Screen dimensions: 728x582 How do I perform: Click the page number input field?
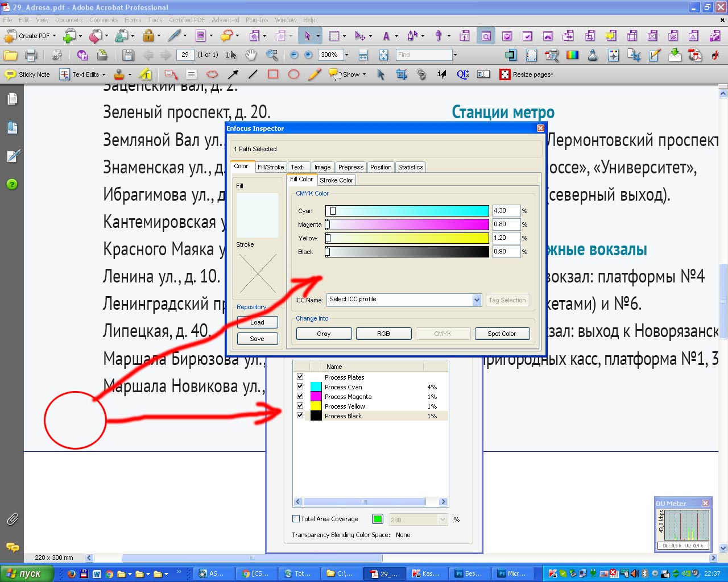[185, 55]
